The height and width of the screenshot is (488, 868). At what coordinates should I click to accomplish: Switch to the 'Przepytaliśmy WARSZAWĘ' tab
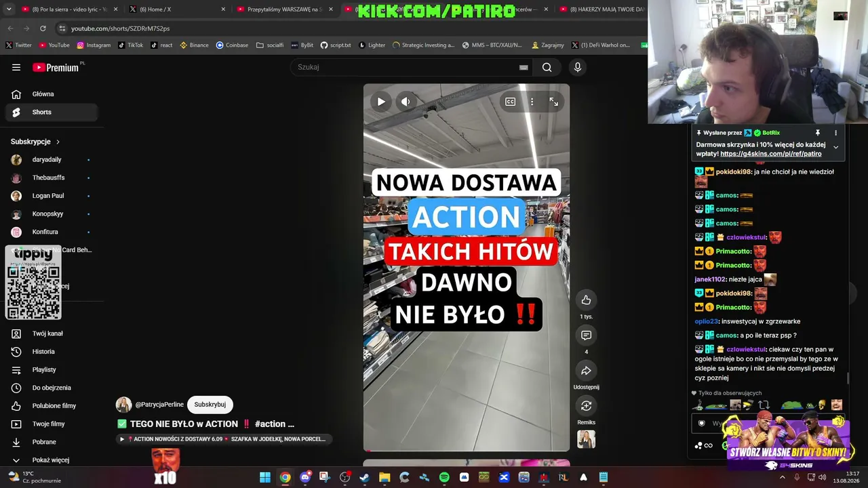pos(285,9)
